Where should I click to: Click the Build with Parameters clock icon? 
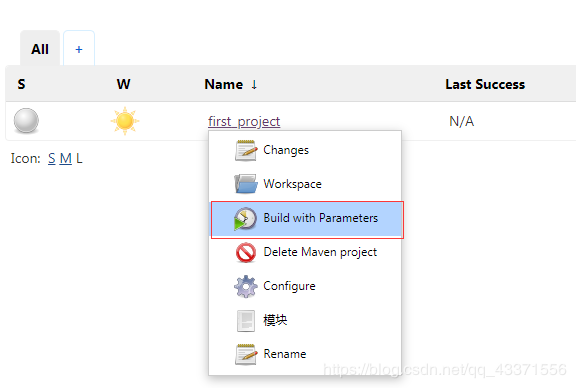click(x=245, y=219)
